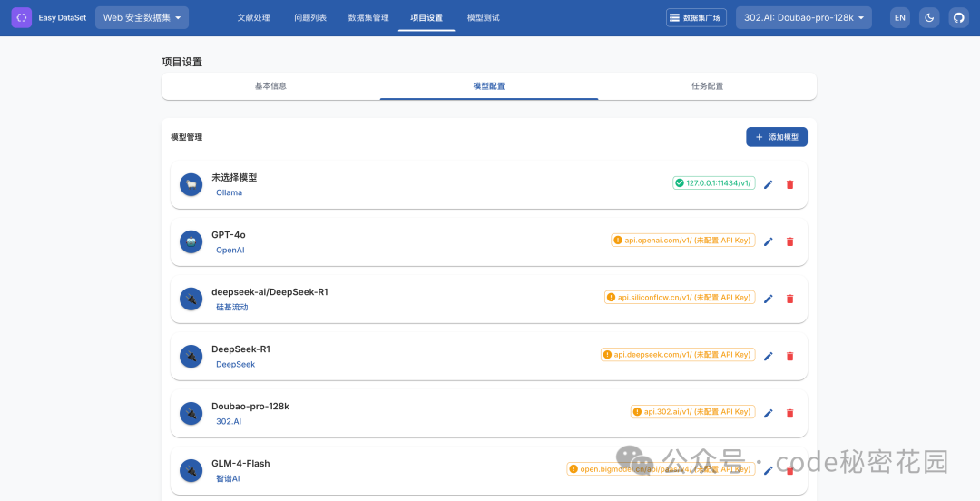Click the 项目设置 page heading
Image resolution: width=980 pixels, height=501 pixels.
pos(181,62)
